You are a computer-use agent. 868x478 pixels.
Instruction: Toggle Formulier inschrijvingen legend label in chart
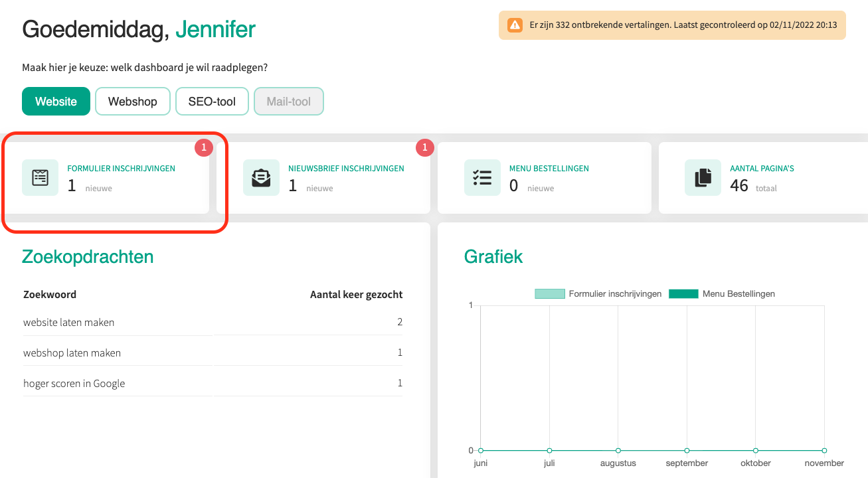615,293
